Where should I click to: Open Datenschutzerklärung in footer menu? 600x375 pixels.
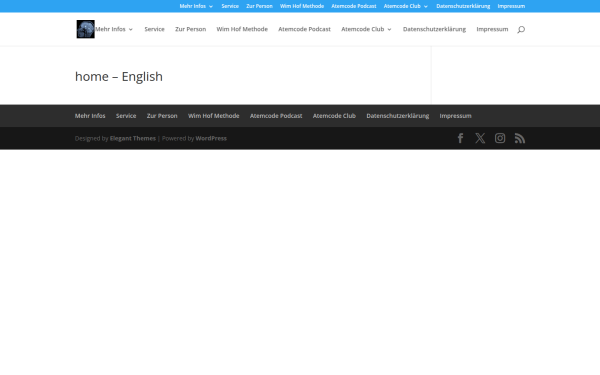pos(398,116)
